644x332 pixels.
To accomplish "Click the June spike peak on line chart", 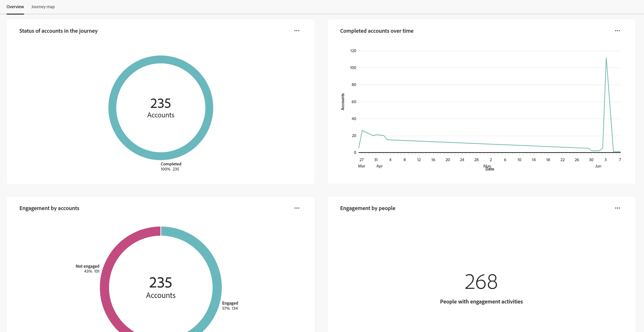I will point(606,58).
